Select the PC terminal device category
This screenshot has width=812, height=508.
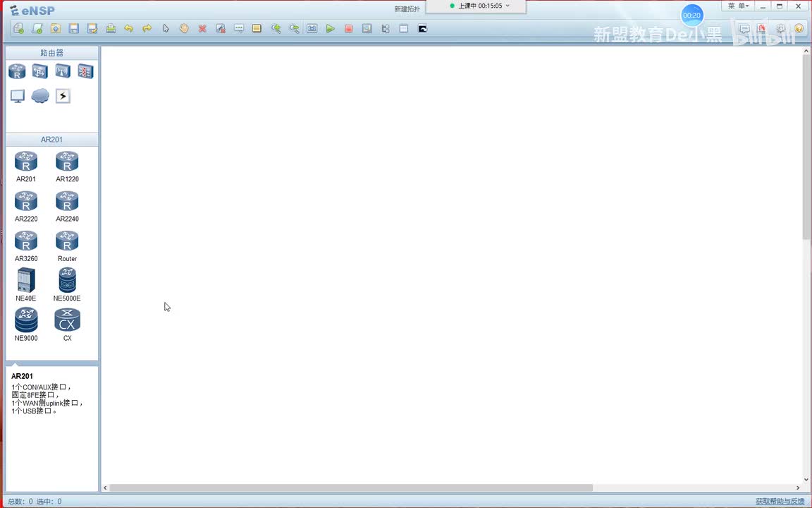coord(17,96)
